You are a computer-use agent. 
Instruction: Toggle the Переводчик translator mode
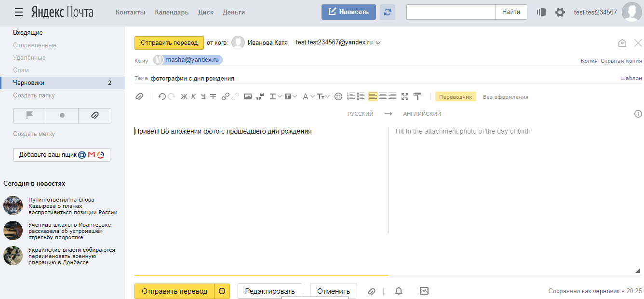click(x=456, y=97)
